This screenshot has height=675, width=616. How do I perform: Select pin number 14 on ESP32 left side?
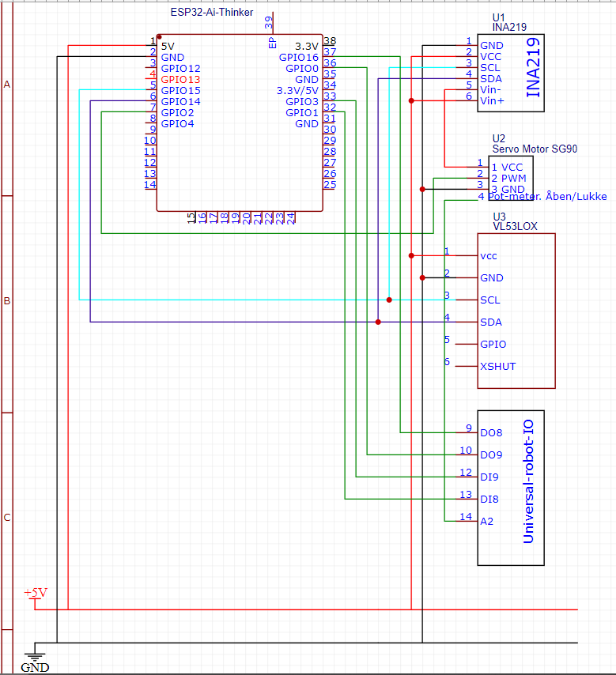coord(150,185)
